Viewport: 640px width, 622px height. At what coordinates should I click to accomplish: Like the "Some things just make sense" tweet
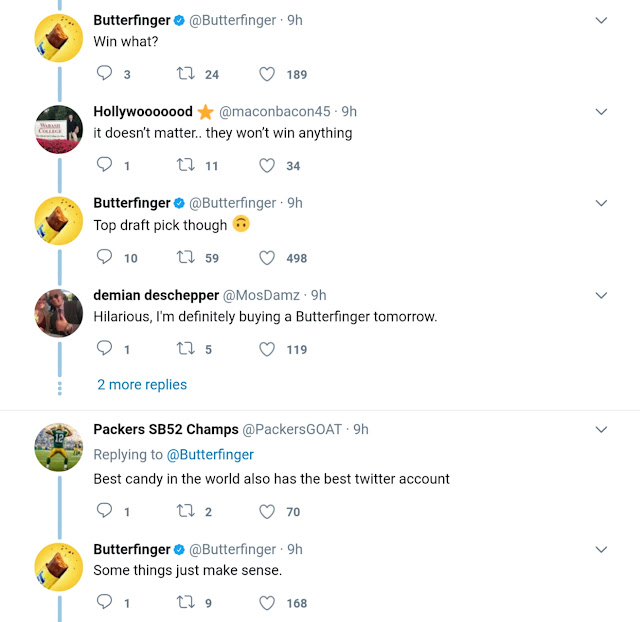(267, 603)
